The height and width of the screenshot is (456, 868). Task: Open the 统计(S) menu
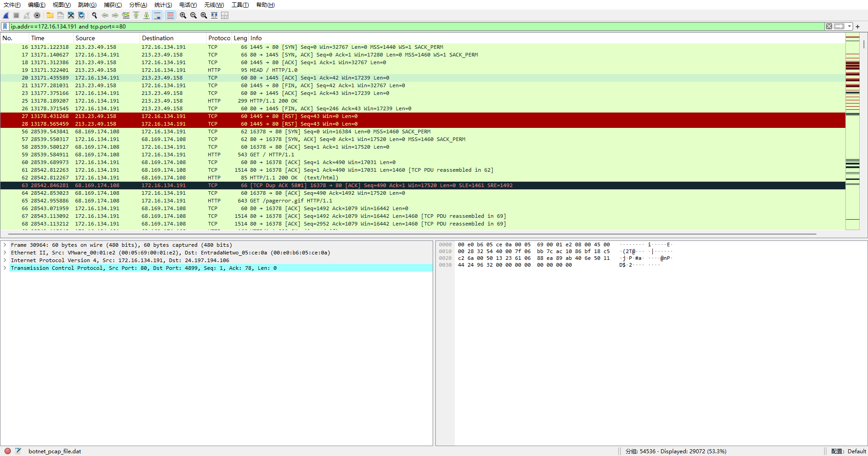[x=163, y=5]
